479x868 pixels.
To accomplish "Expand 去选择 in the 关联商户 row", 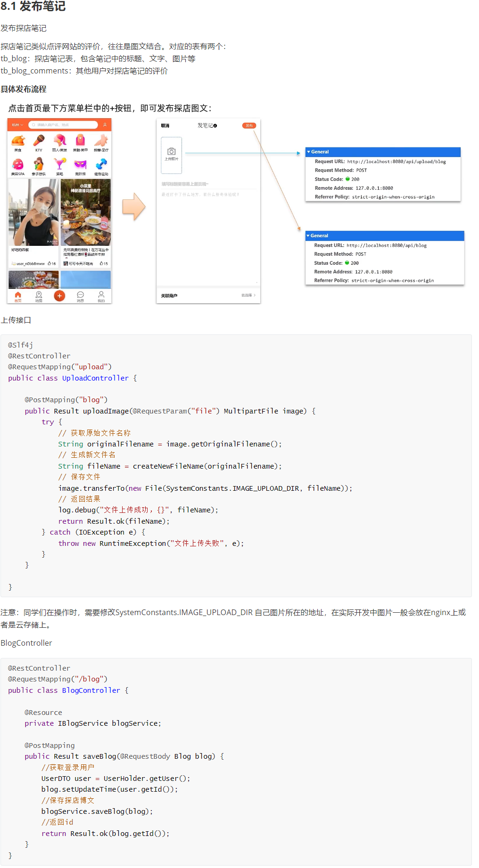I will pyautogui.click(x=248, y=295).
